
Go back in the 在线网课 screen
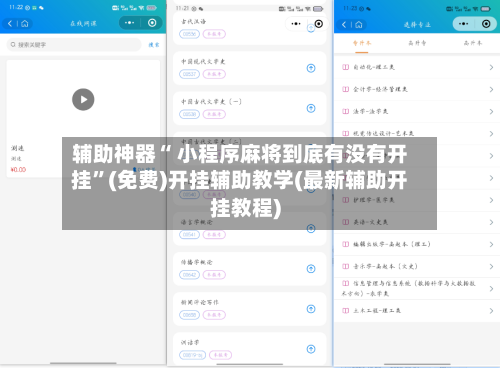[10, 23]
